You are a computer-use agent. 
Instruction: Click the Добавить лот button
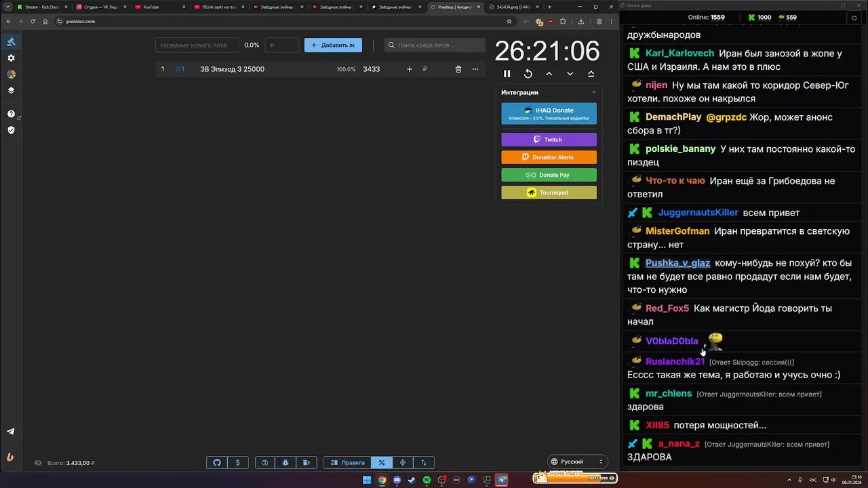pyautogui.click(x=333, y=45)
